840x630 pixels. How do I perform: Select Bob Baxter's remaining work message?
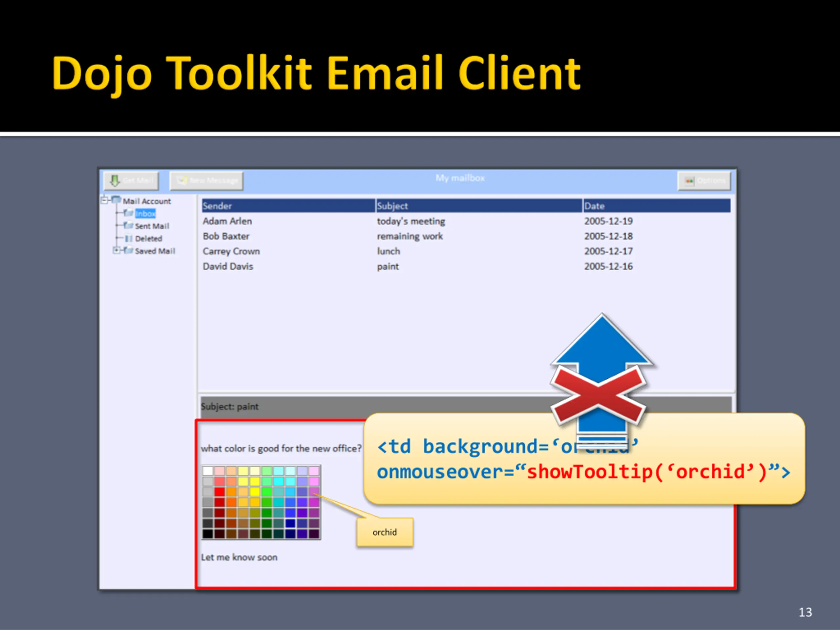pos(409,236)
